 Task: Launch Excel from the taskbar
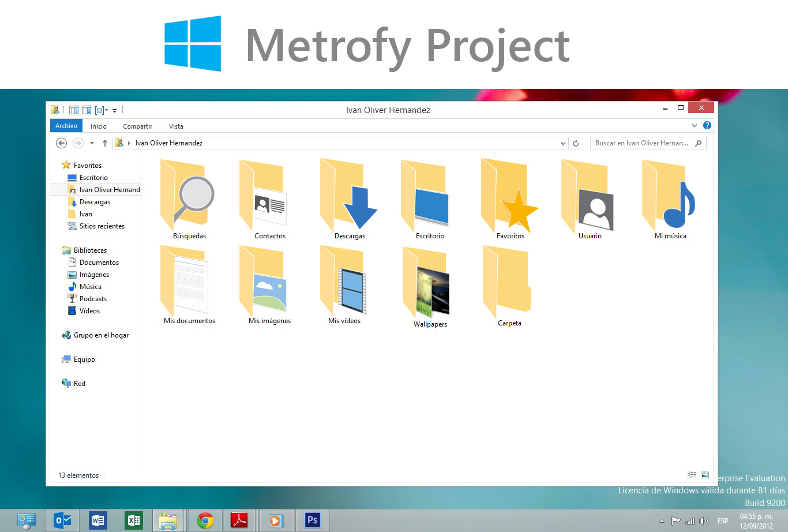click(x=133, y=520)
